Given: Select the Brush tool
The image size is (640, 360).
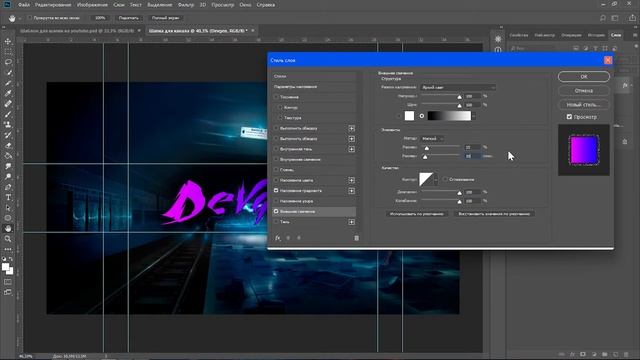Looking at the screenshot, I should pyautogui.click(x=8, y=114).
